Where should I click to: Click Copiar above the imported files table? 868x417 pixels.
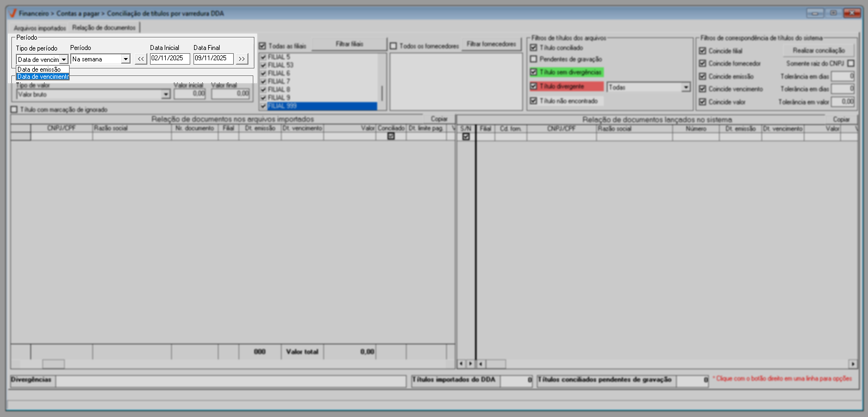pyautogui.click(x=439, y=119)
